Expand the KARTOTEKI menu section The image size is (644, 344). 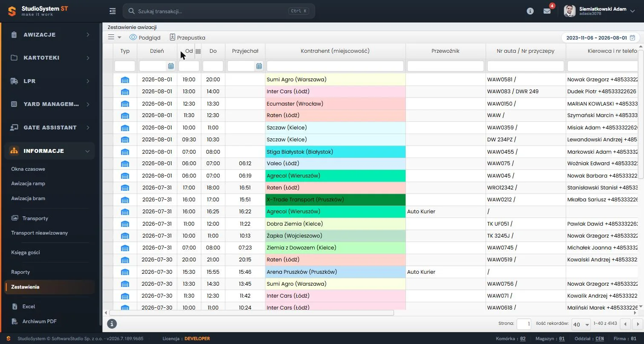pyautogui.click(x=49, y=57)
